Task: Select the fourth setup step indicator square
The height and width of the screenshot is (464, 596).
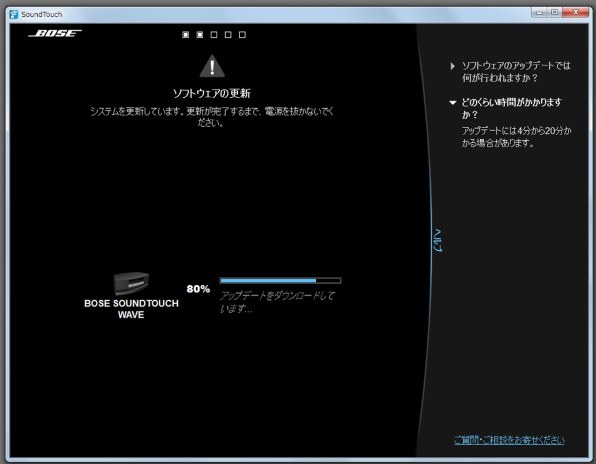Action: tap(228, 35)
